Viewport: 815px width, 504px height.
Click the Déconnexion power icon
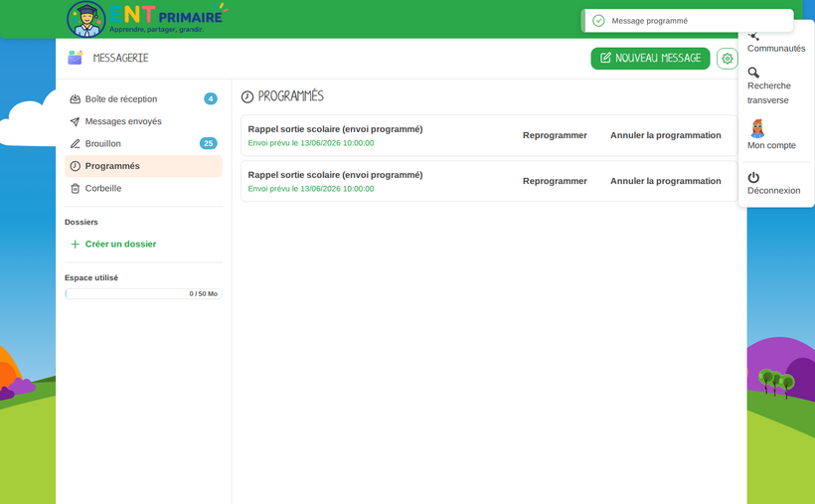click(x=753, y=177)
